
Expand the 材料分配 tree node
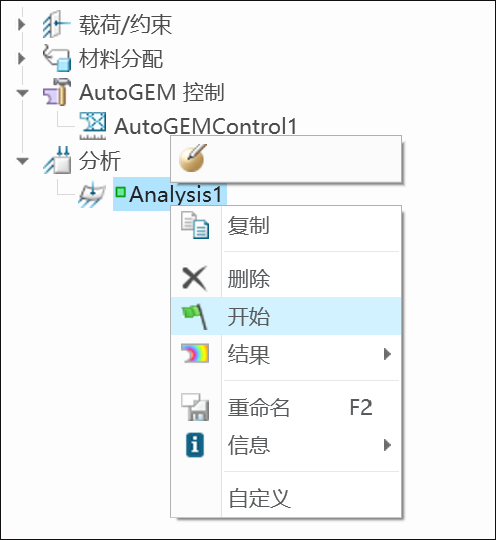pos(21,58)
